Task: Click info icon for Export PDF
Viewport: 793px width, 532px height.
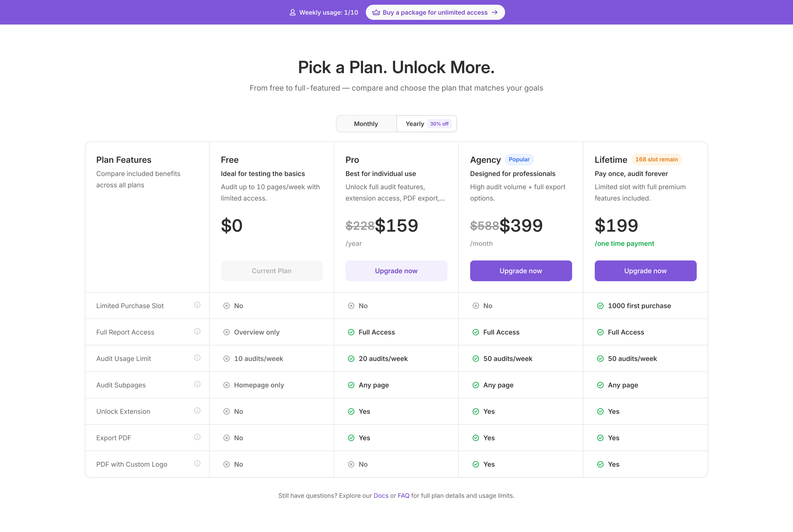Action: [197, 437]
